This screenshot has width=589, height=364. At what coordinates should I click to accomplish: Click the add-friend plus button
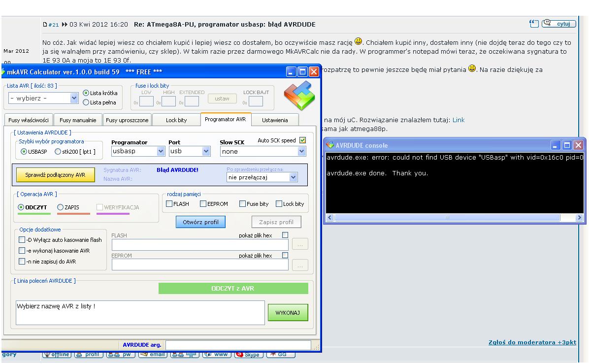pos(185,354)
